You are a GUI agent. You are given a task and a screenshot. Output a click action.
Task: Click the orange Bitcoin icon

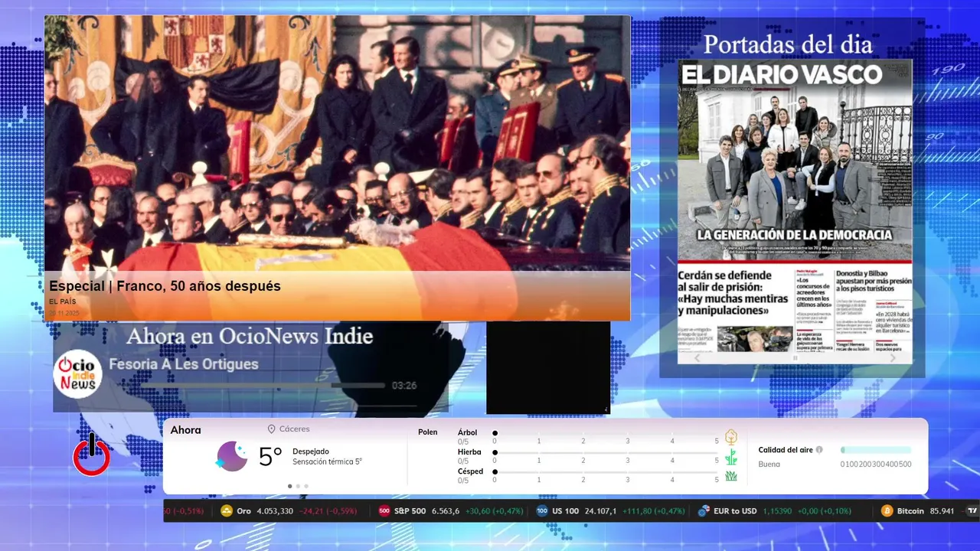pyautogui.click(x=887, y=511)
